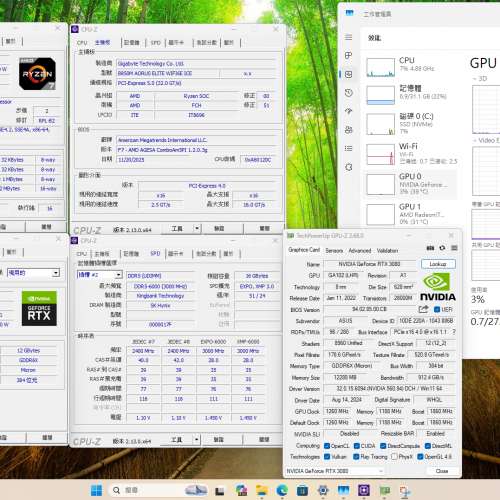The image size is (500, 500).
Task: Open Details list in Task Manager sidebar
Action: (x=348, y=148)
